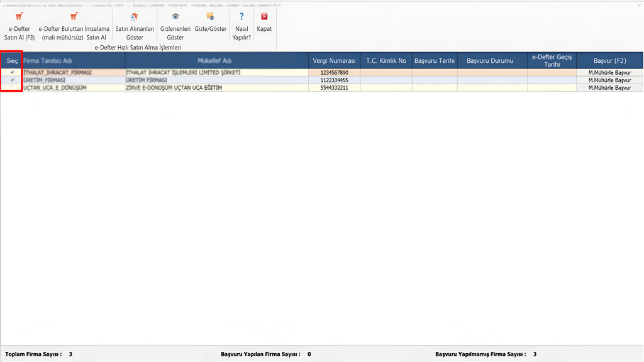Click the Başvuru Yapılan Firma Sayısı status text
The height and width of the screenshot is (362, 644).
click(266, 354)
